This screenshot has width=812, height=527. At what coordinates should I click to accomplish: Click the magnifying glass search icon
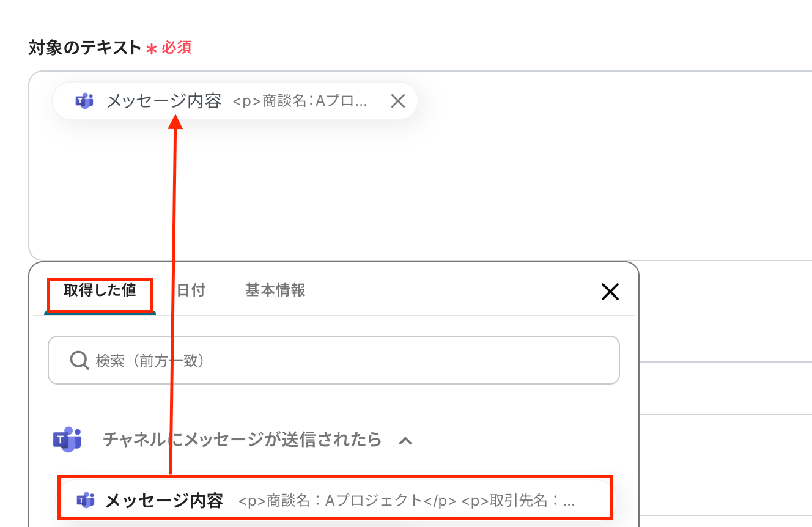[x=79, y=360]
